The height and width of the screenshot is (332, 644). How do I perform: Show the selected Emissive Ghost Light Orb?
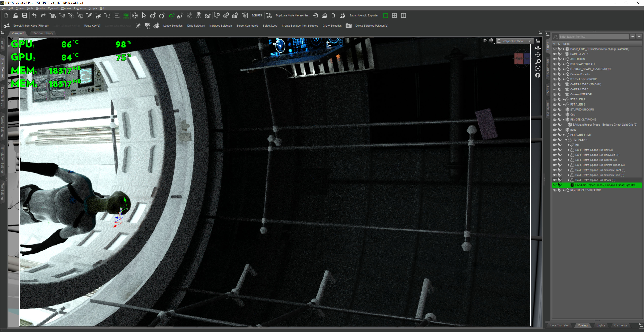(554, 185)
